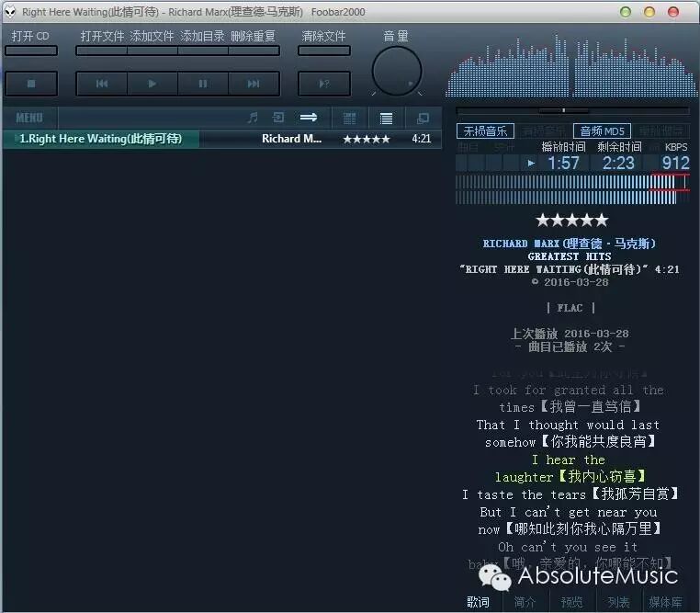Click the © 2016-03-28 date text

(570, 282)
